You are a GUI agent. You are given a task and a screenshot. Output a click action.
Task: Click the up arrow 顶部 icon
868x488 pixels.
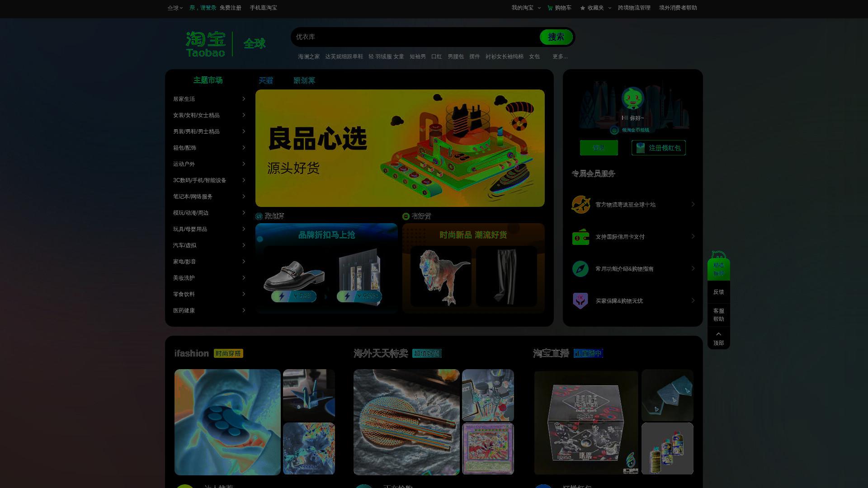[719, 334]
